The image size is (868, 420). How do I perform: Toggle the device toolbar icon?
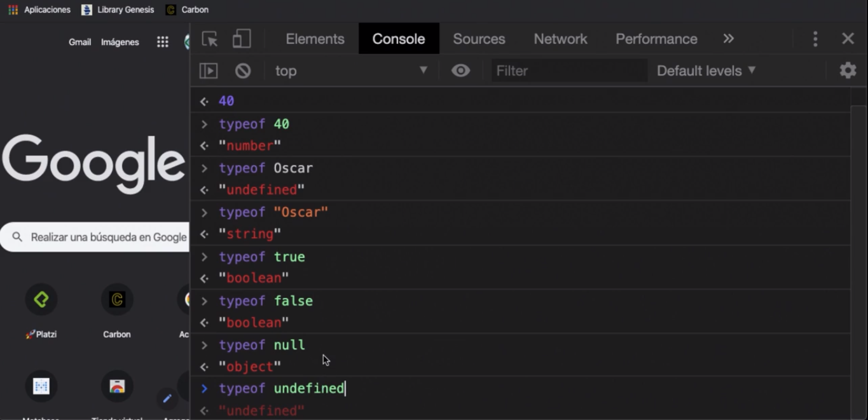242,39
